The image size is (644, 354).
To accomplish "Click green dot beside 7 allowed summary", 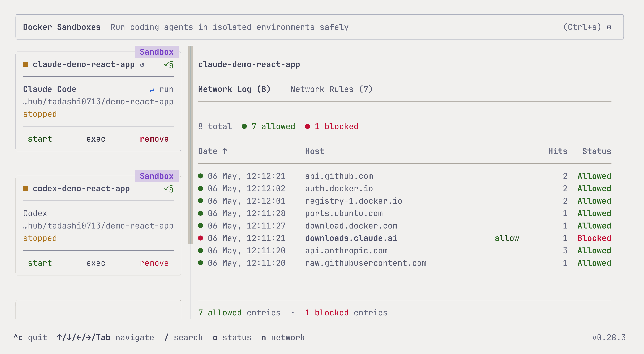I will pyautogui.click(x=244, y=126).
